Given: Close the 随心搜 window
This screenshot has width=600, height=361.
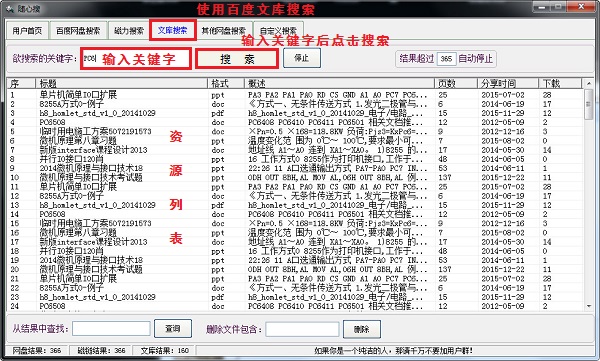Looking at the screenshot, I should (581, 7).
